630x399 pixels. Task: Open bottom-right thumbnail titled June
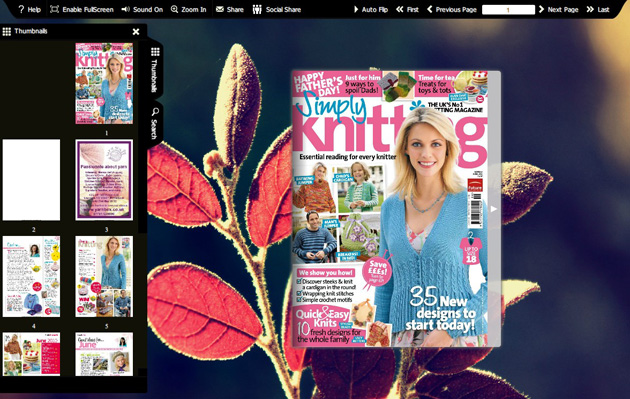pyautogui.click(x=104, y=354)
